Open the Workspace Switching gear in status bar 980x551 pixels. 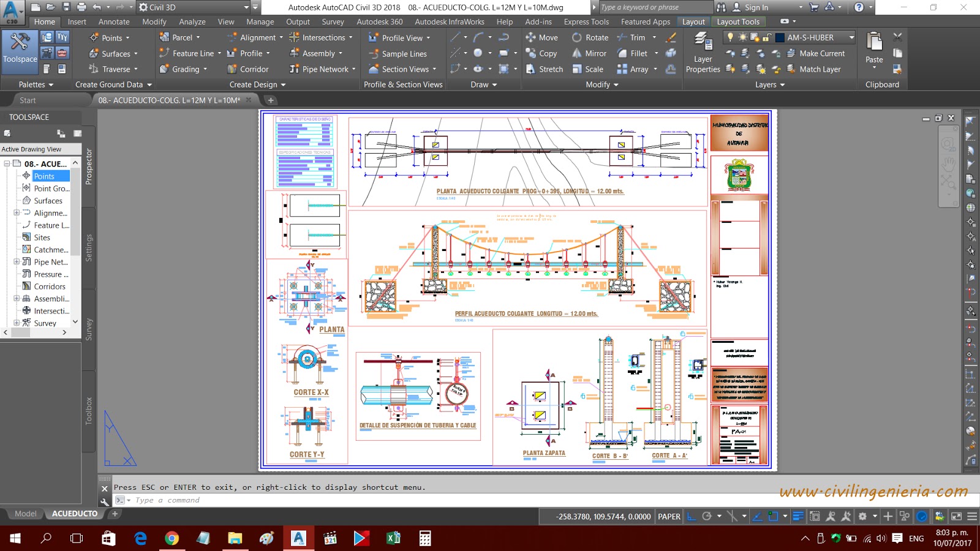pos(862,516)
